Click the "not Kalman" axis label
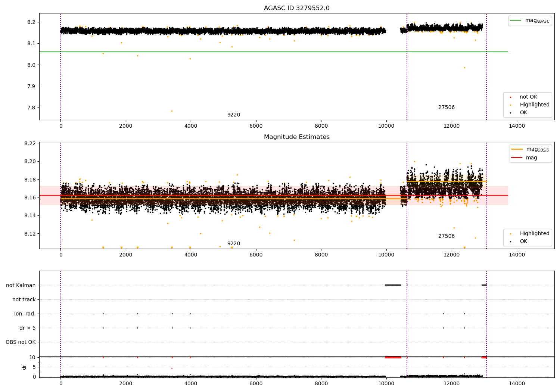The height and width of the screenshot is (392, 560). coord(21,286)
